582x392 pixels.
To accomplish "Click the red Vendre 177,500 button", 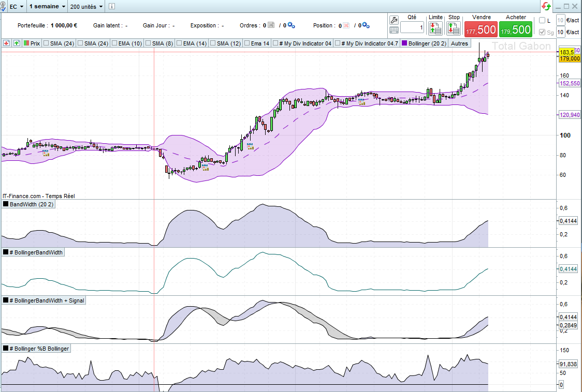I will (481, 29).
